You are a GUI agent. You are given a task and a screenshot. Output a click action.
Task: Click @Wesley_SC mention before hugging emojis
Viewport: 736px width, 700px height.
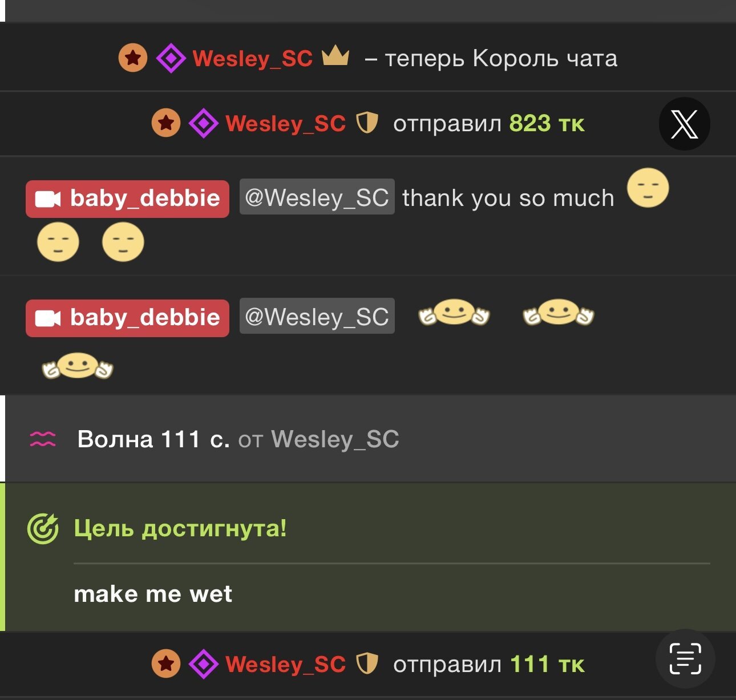click(317, 315)
